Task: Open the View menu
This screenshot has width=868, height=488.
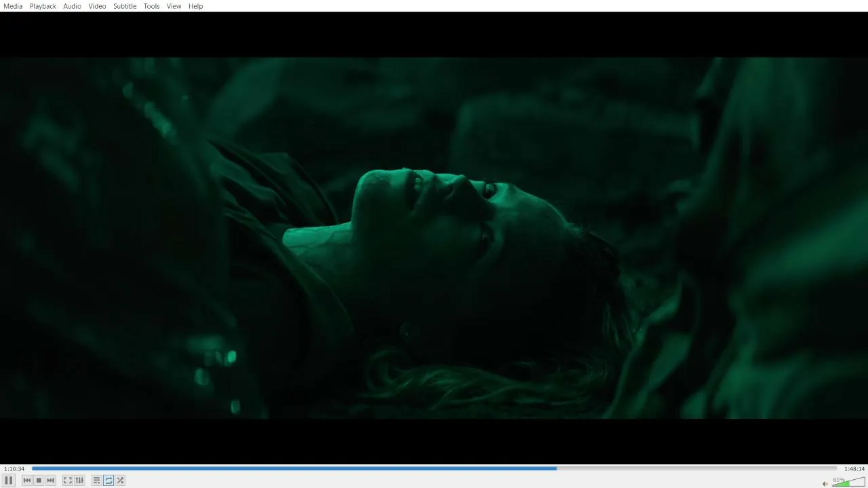Action: coord(174,6)
